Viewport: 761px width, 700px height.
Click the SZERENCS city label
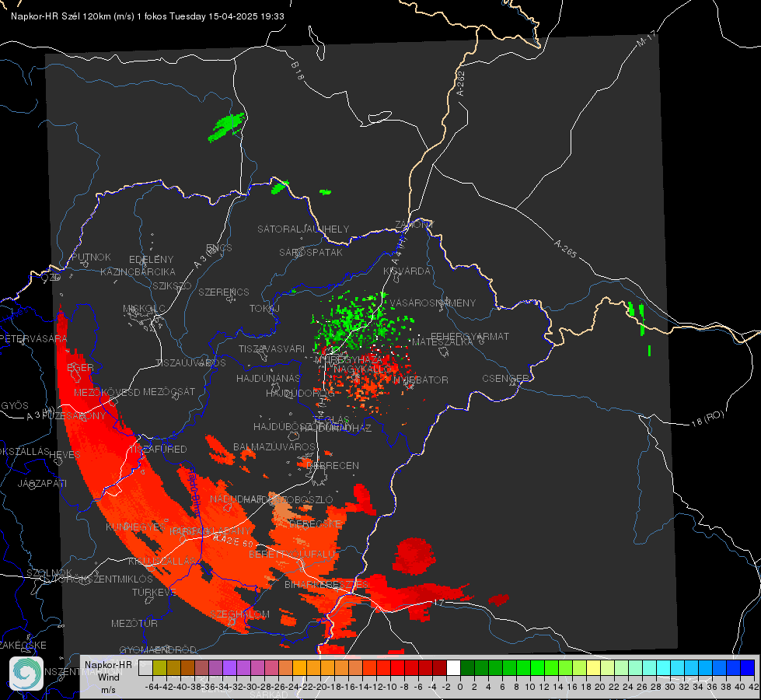pos(224,292)
